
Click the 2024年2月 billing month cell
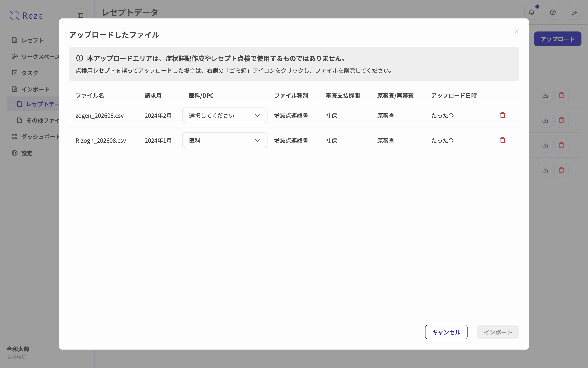coord(158,116)
